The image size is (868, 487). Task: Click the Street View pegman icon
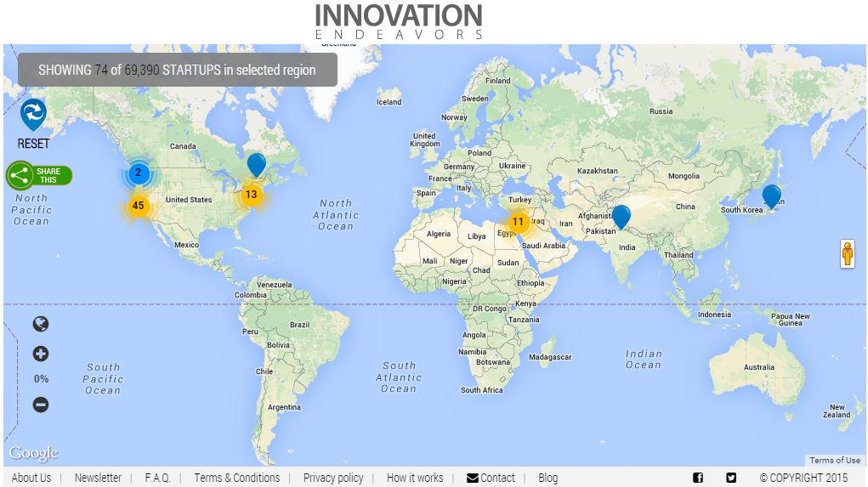[848, 254]
